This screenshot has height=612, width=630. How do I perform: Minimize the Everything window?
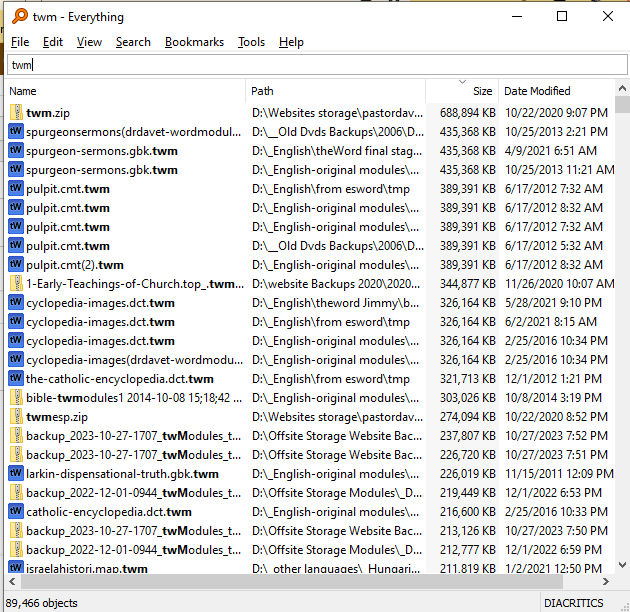(x=517, y=16)
